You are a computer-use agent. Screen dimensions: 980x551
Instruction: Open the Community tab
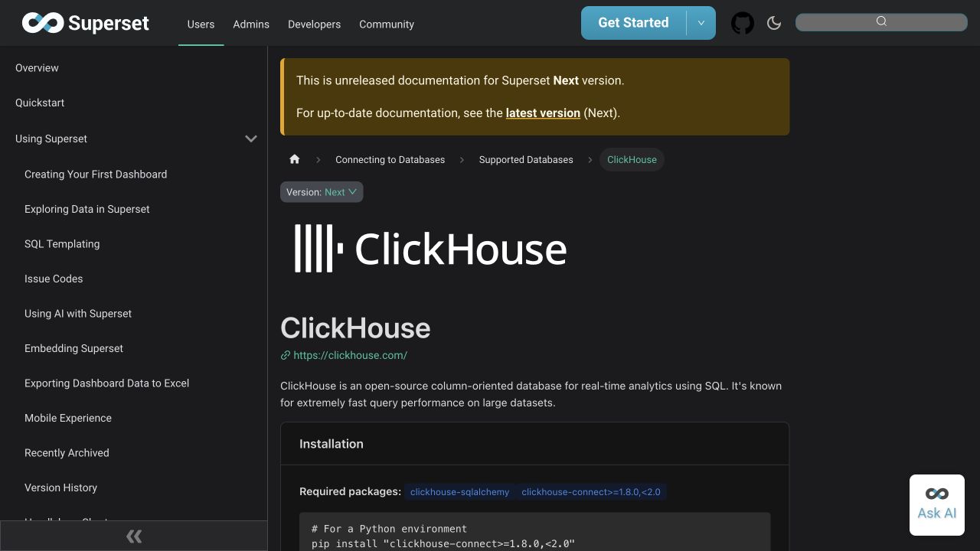point(387,24)
